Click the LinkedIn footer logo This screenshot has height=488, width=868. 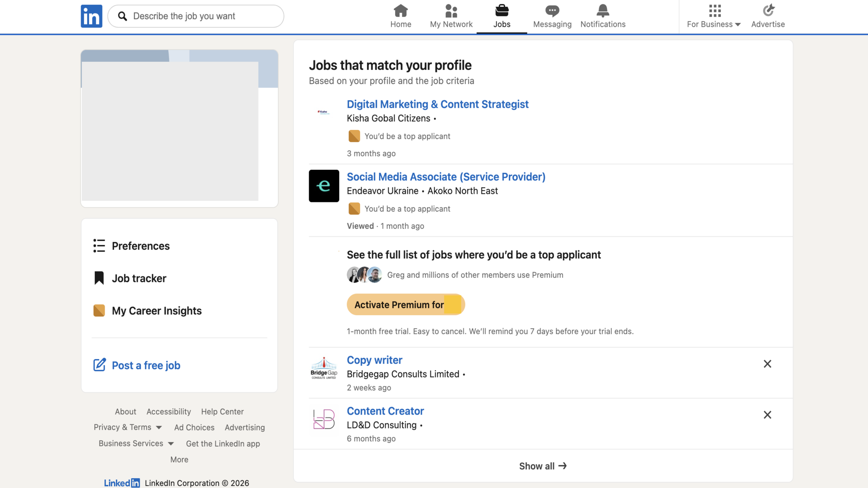click(122, 483)
